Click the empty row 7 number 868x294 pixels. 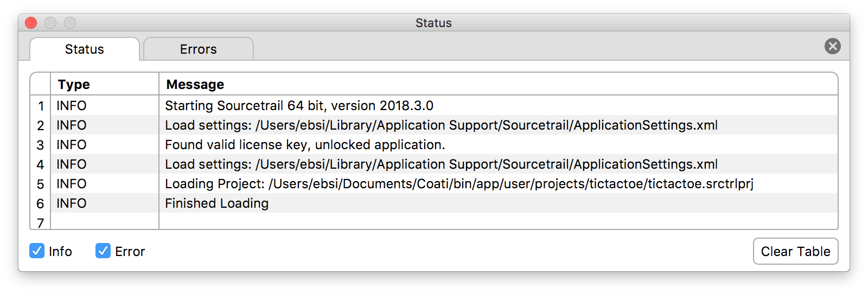click(x=40, y=222)
